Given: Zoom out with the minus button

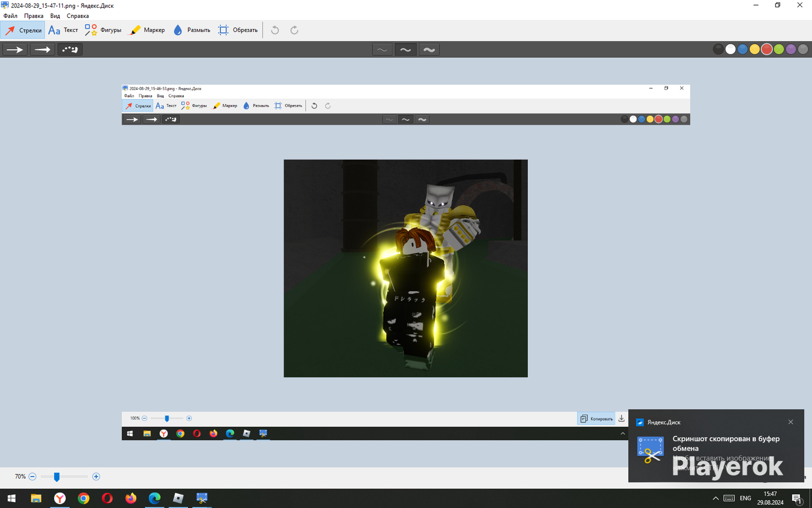Looking at the screenshot, I should pyautogui.click(x=32, y=477).
